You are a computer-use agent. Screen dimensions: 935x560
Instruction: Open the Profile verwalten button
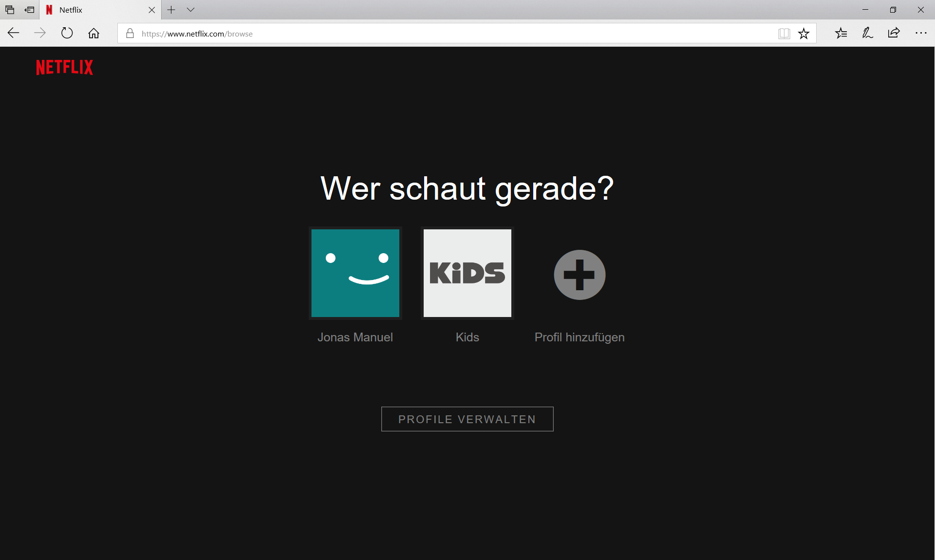467,419
